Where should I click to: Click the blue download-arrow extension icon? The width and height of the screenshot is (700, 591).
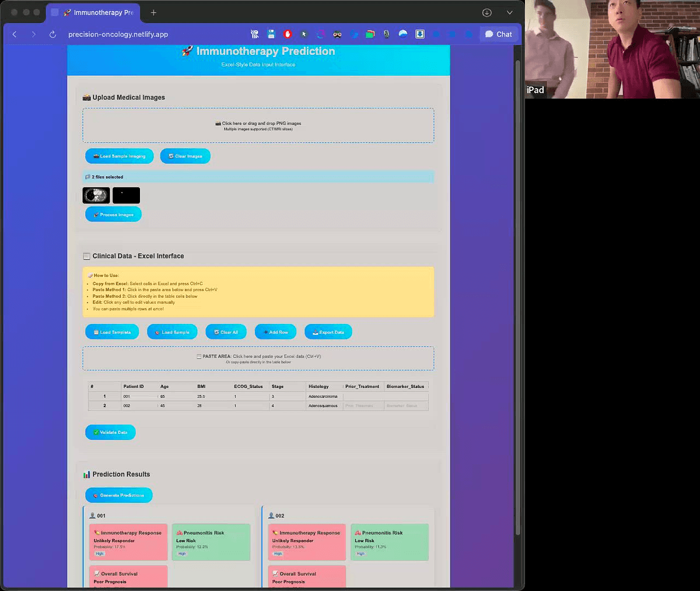click(419, 34)
